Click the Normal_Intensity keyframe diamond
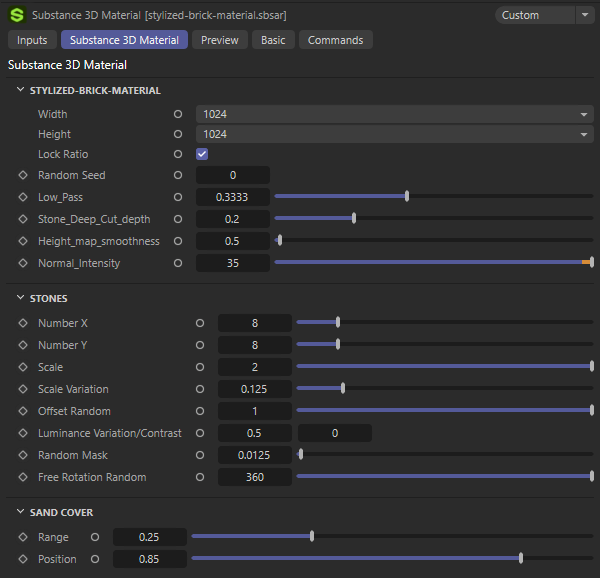This screenshot has height=578, width=600. [x=23, y=263]
